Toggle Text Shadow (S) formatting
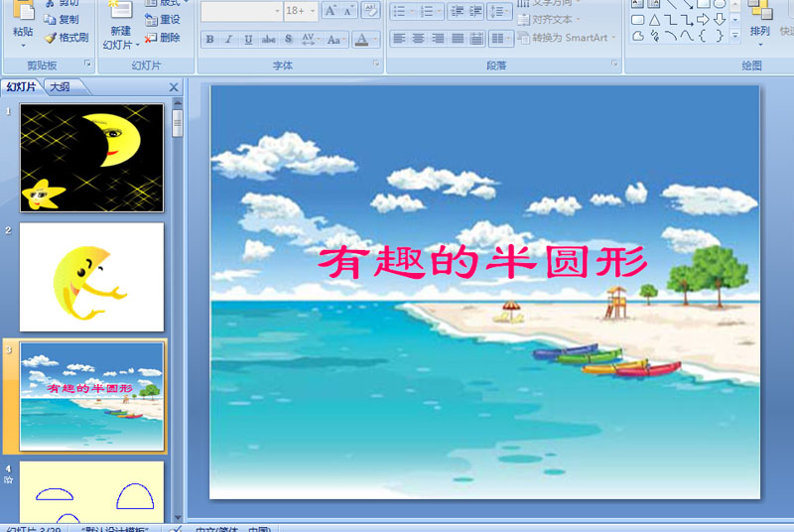This screenshot has width=794, height=532. [x=288, y=39]
